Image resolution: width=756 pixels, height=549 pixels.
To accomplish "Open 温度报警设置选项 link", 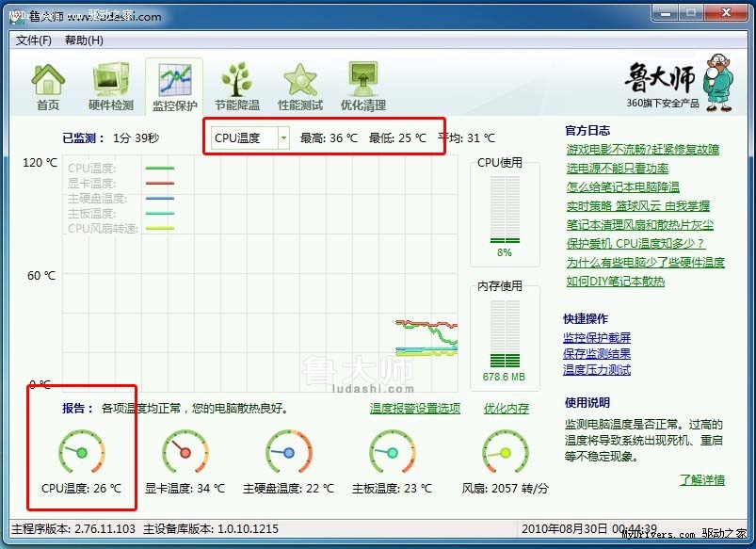I will point(415,409).
